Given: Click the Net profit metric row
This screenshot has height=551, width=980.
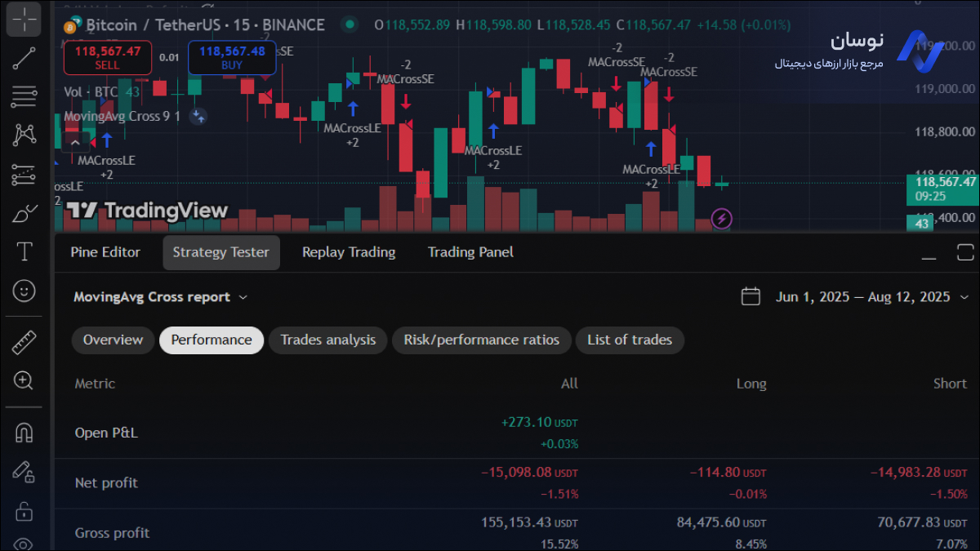Looking at the screenshot, I should (518, 483).
